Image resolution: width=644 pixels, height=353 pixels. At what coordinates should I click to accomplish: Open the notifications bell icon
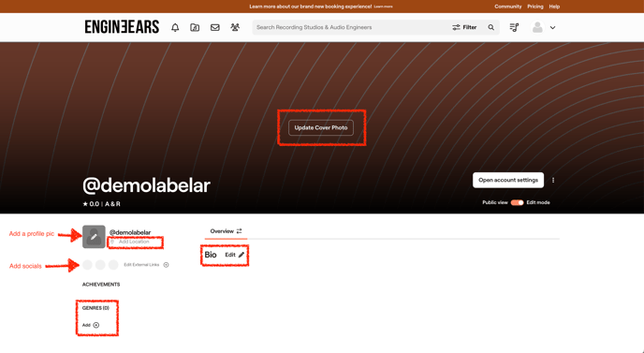tap(175, 27)
